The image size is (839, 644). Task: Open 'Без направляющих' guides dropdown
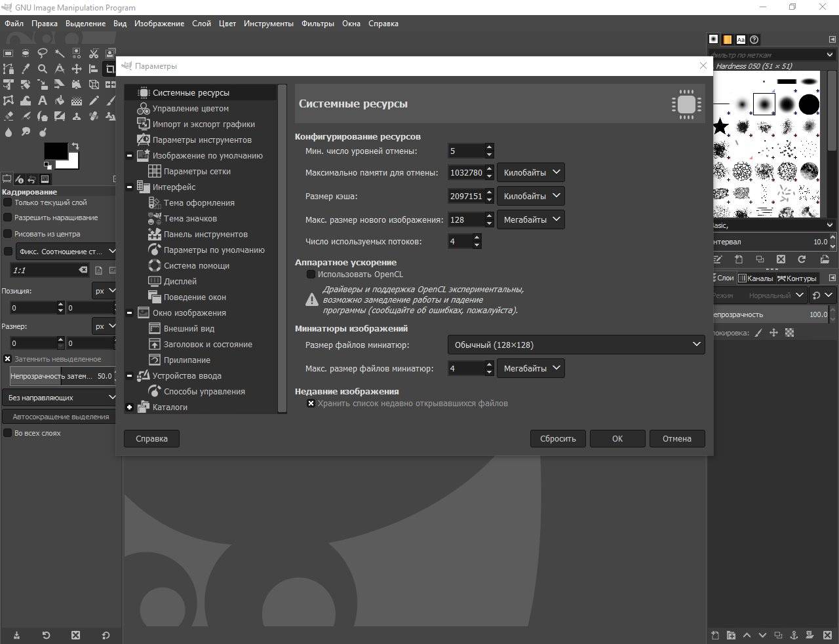coord(60,398)
